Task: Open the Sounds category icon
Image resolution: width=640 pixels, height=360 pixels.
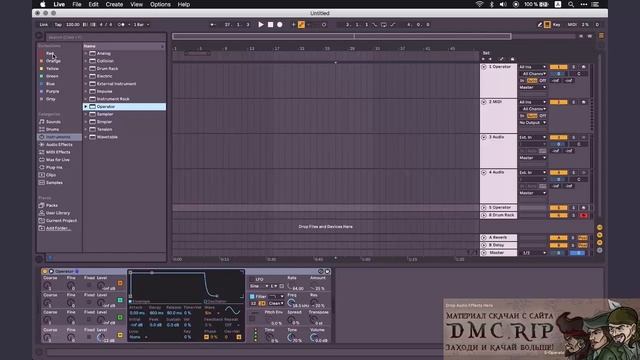Action: pyautogui.click(x=42, y=122)
